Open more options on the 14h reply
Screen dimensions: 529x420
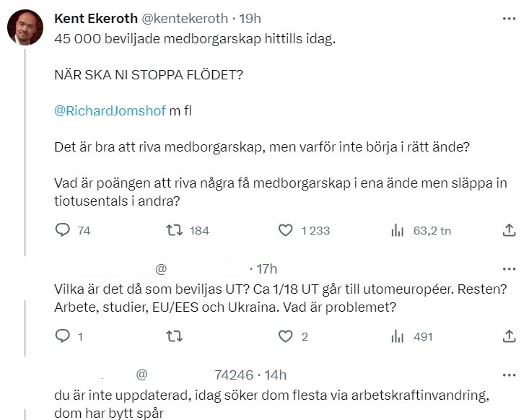[x=508, y=375]
